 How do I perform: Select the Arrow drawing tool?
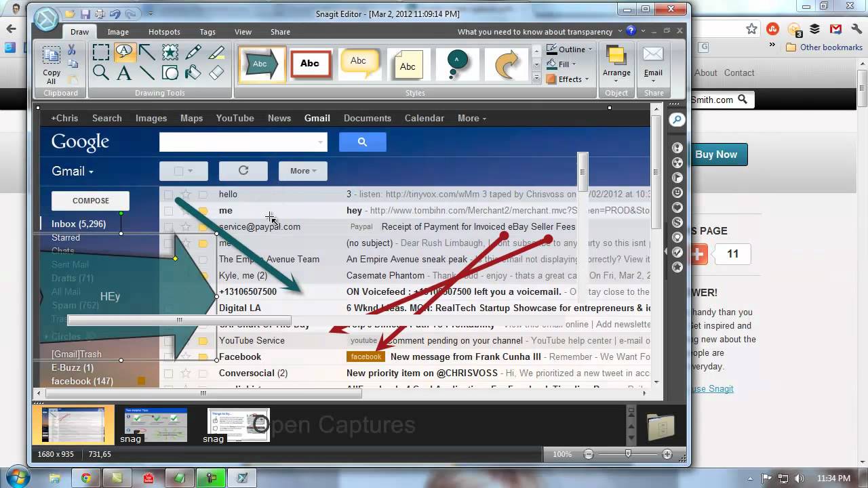(x=147, y=52)
